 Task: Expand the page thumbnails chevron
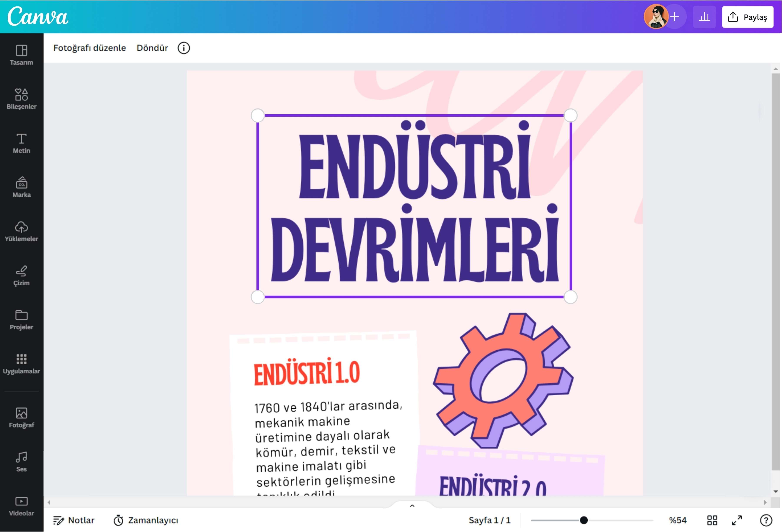pyautogui.click(x=412, y=506)
